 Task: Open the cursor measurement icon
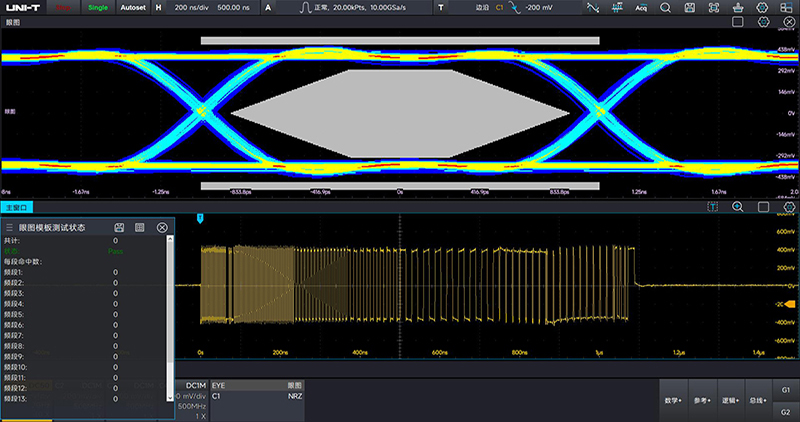pyautogui.click(x=592, y=8)
